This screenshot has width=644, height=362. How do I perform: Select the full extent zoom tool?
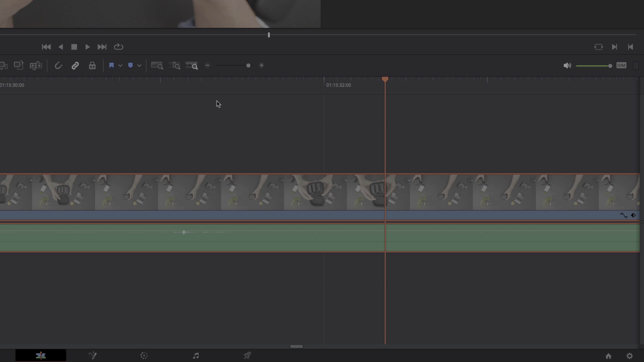157,66
